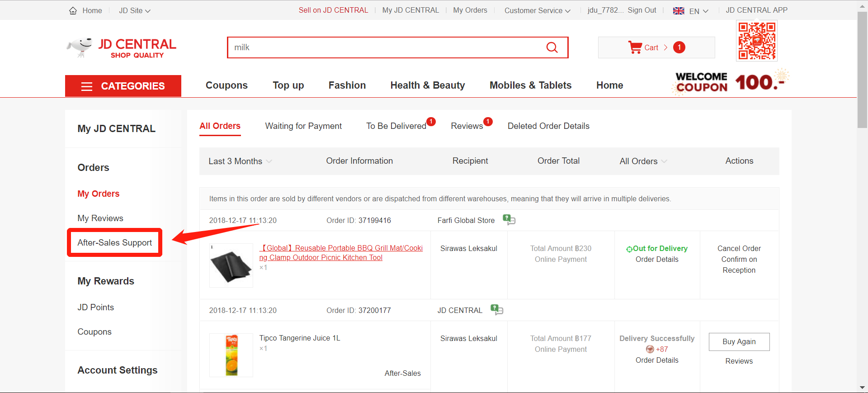Chat with JD CENTRAL seller icon
This screenshot has width=868, height=393.
pos(497,310)
